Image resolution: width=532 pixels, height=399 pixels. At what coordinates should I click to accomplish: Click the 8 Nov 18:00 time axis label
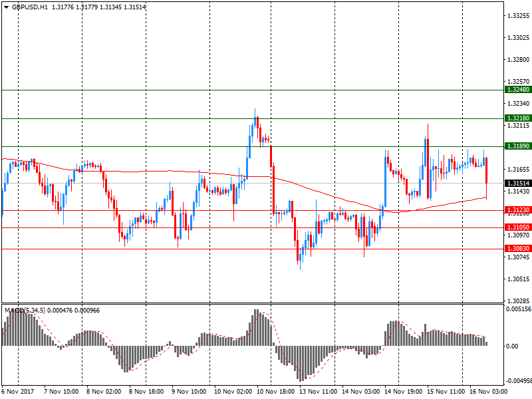point(146,392)
